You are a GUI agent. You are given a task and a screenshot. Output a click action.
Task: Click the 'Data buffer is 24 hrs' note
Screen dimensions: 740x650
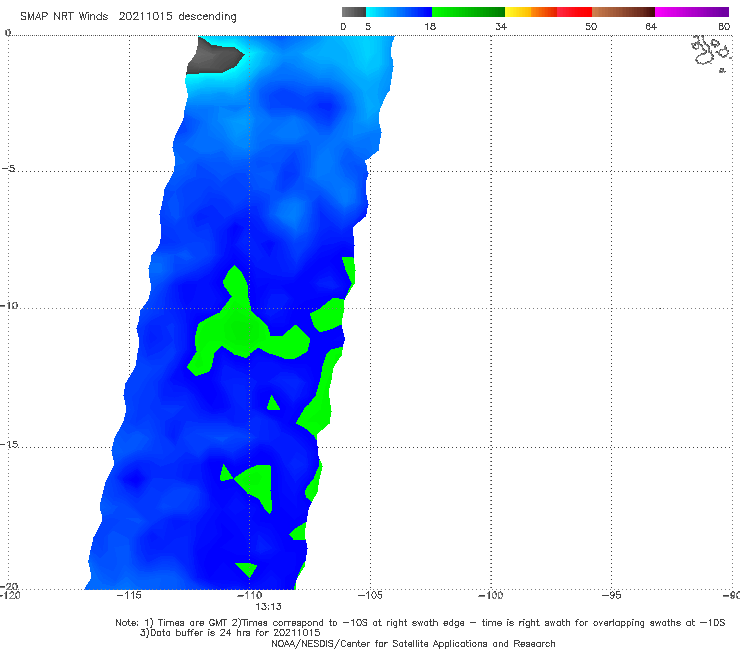[230, 633]
